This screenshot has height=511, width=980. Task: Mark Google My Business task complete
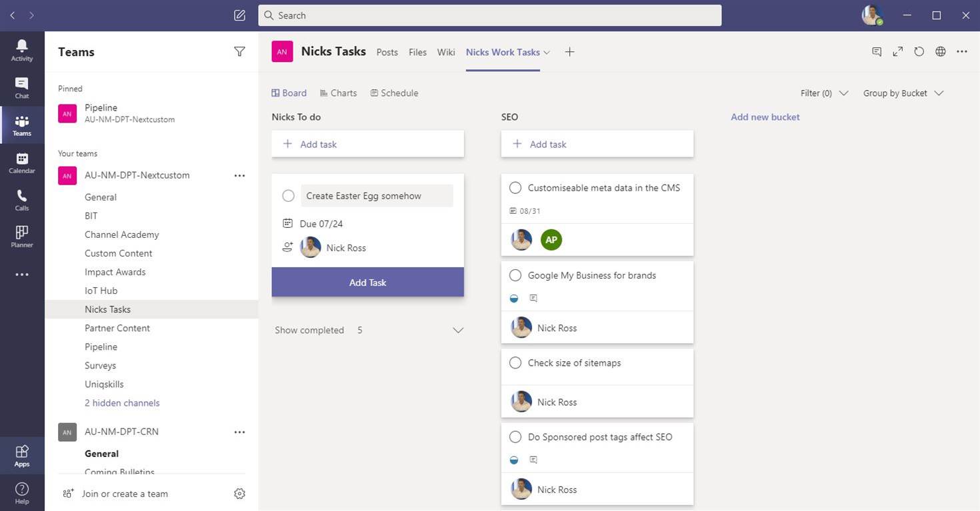point(515,275)
